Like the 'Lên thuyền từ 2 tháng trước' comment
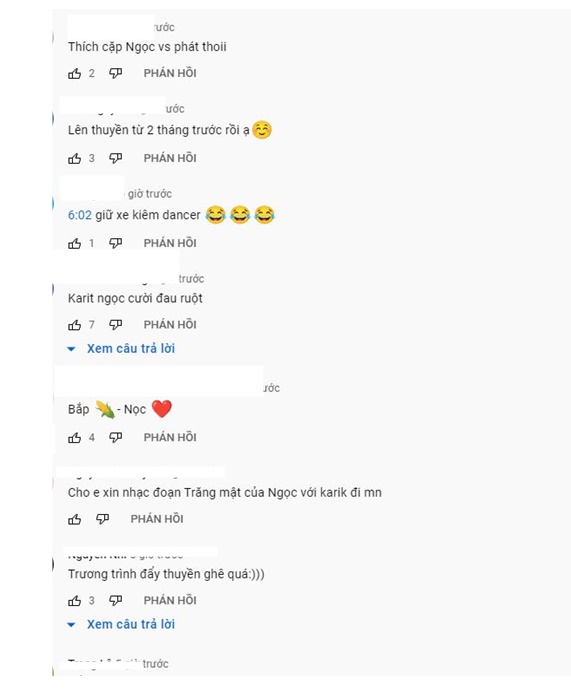The width and height of the screenshot is (571, 693). coord(74,158)
